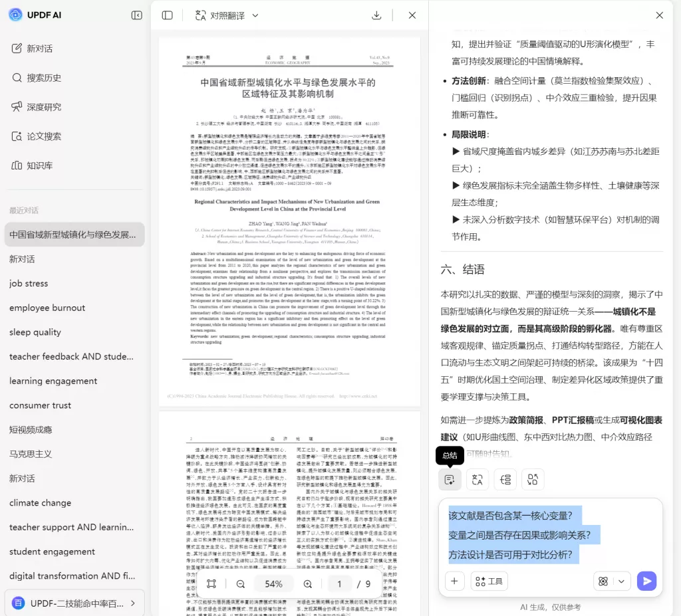Open the employee burnout conversation

(47, 308)
